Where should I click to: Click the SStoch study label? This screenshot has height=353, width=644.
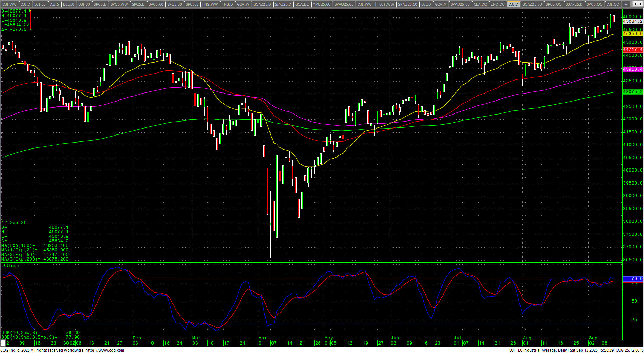click(x=11, y=266)
